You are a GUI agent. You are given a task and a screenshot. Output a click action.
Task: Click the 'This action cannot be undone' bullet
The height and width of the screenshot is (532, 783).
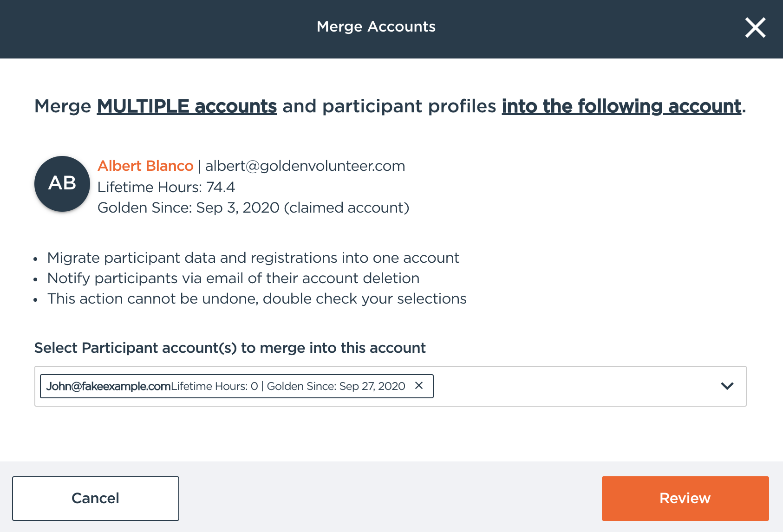257,298
